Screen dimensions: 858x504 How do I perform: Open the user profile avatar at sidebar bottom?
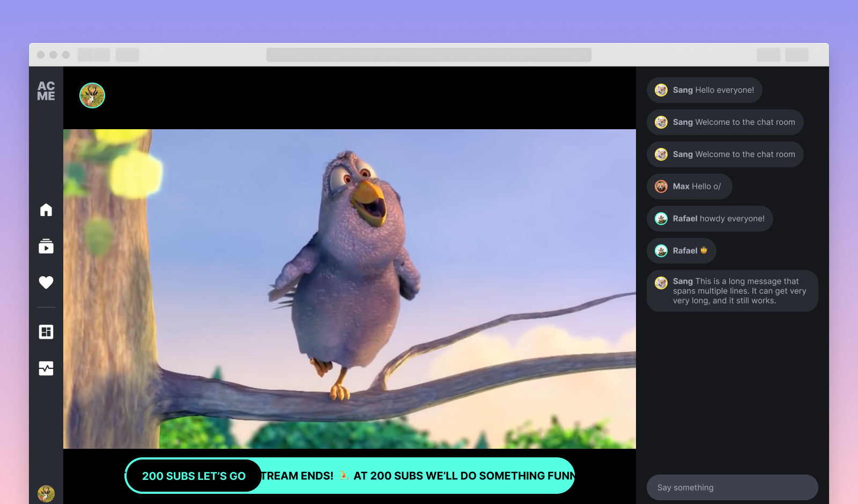pyautogui.click(x=46, y=494)
